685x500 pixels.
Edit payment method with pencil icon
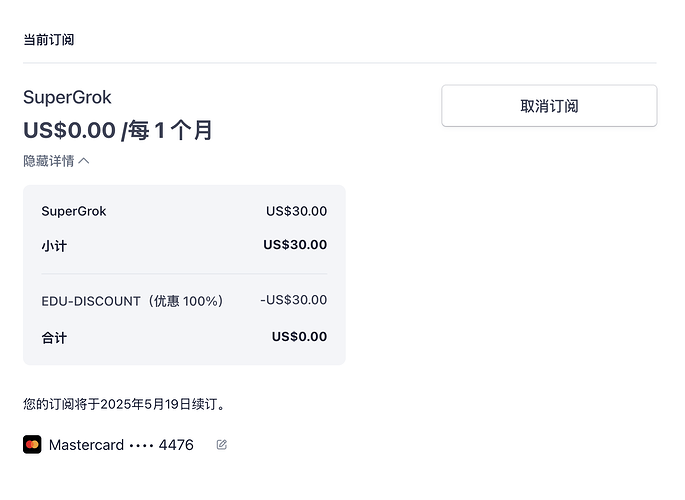221,445
